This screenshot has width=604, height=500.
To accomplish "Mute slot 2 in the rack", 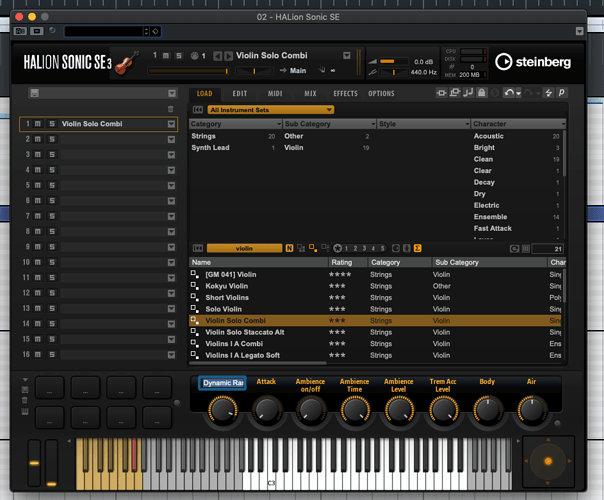I will click(x=38, y=139).
